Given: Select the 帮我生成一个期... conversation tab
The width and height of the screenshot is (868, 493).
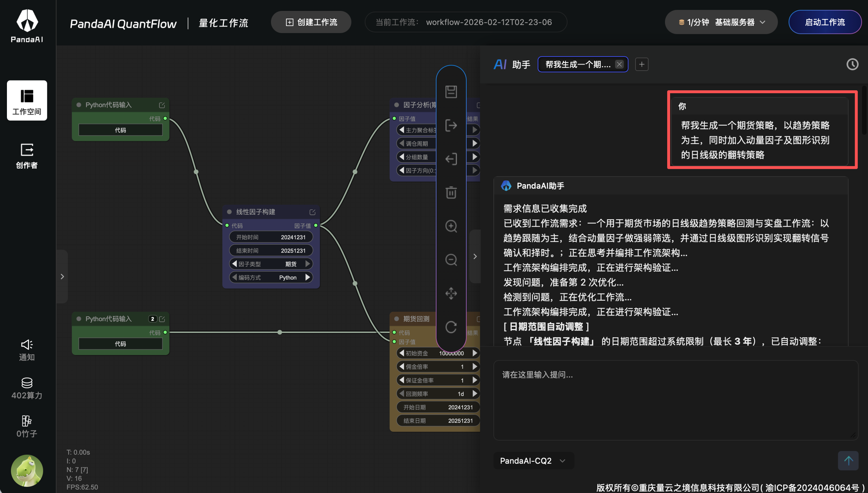Looking at the screenshot, I should point(578,64).
